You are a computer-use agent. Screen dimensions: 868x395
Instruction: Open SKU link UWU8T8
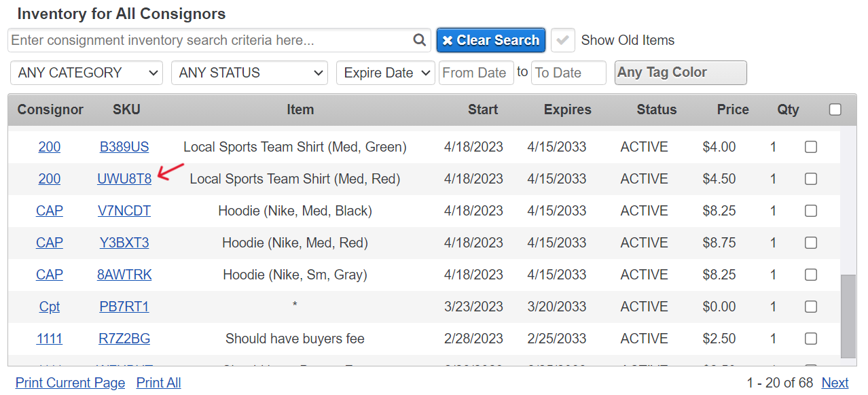tap(124, 179)
